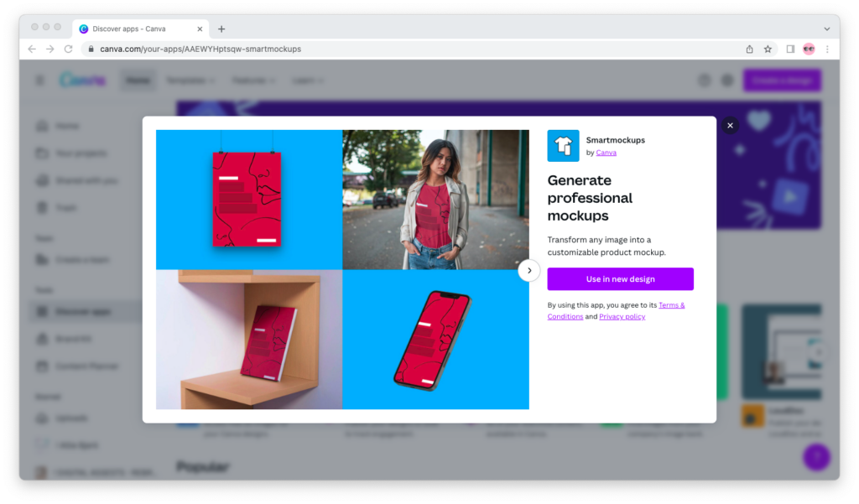Open Home in the left sidebar
Screen dimensions: 859x504
[85, 126]
